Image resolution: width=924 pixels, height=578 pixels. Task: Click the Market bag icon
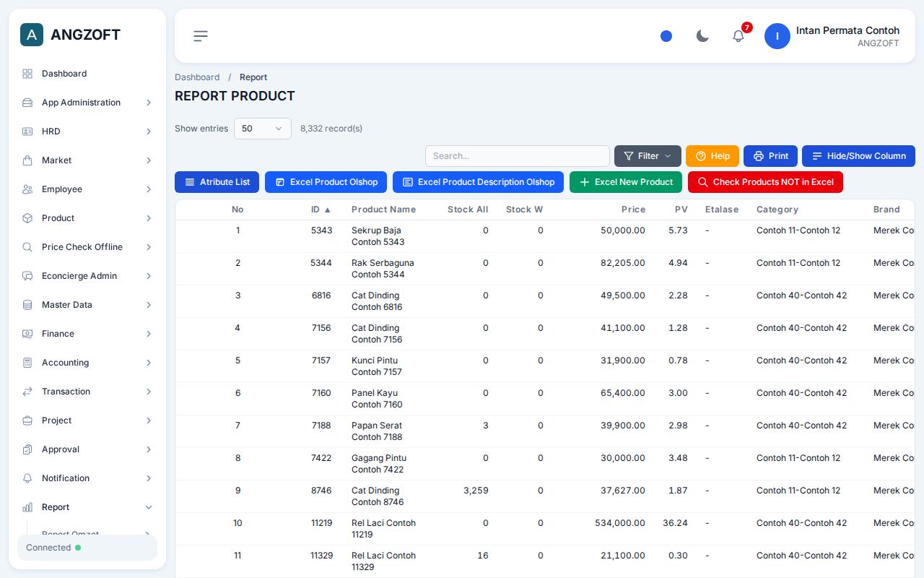pos(27,160)
